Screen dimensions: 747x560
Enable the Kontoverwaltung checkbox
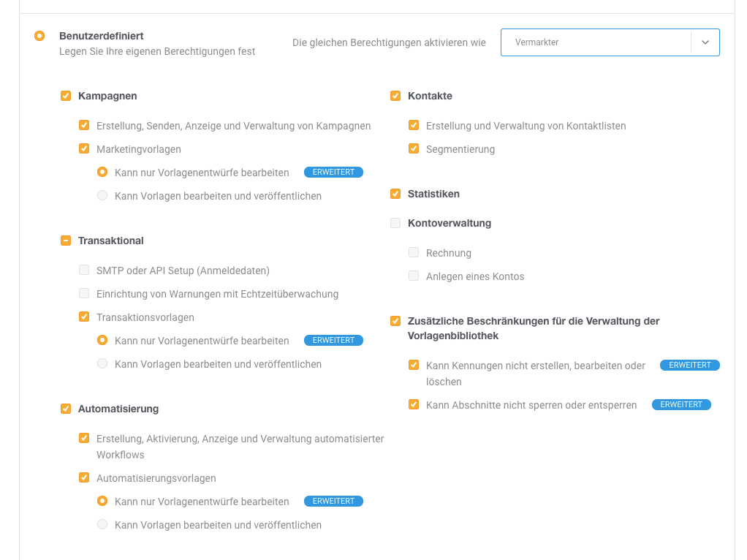coord(395,223)
